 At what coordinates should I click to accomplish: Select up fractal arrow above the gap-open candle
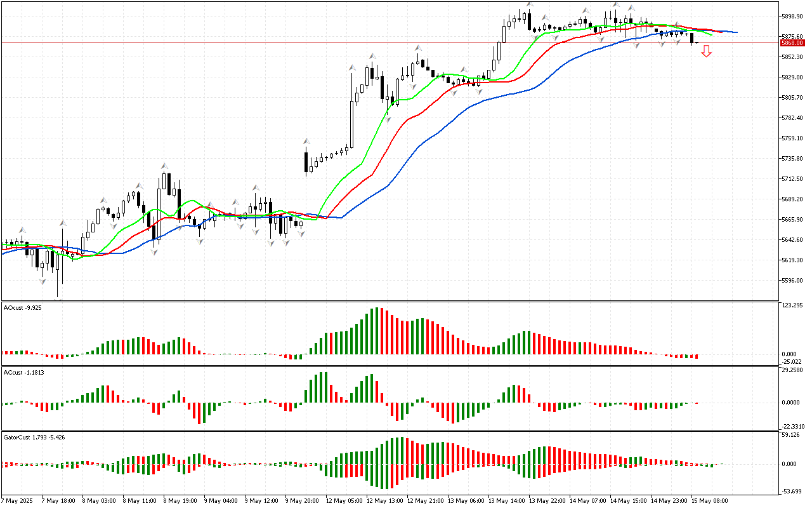306,140
